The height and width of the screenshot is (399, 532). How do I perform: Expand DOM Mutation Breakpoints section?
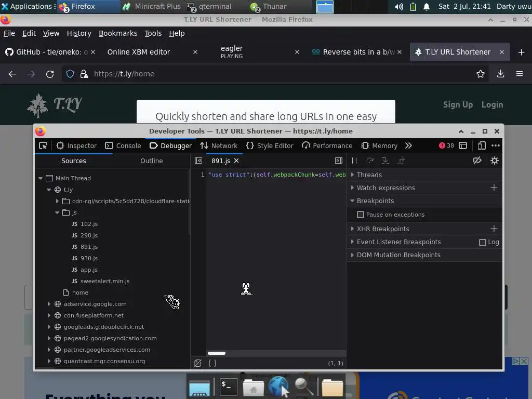[424, 255]
